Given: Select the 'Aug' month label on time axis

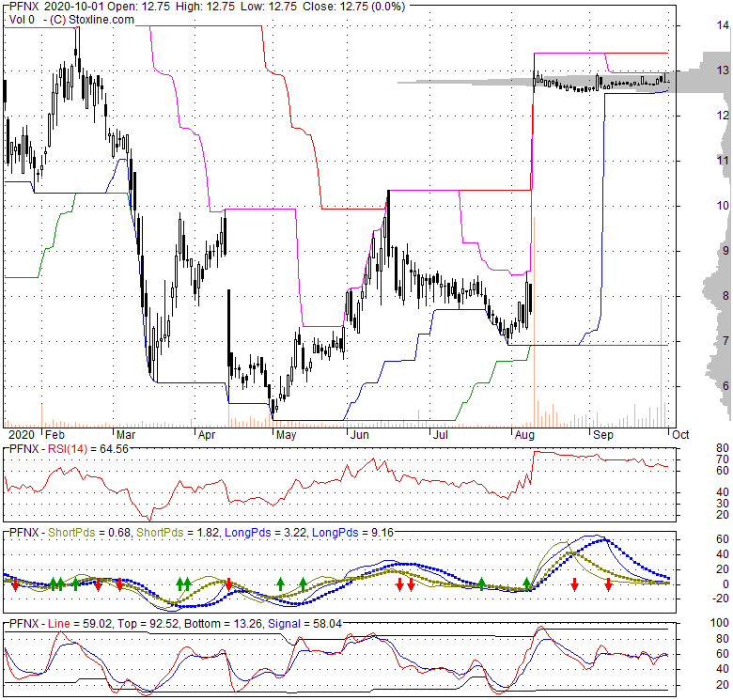Looking at the screenshot, I should point(524,435).
